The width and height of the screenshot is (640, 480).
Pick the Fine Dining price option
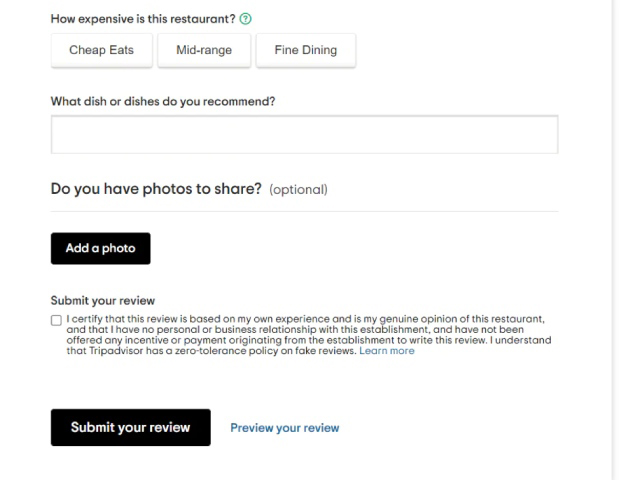pos(305,50)
